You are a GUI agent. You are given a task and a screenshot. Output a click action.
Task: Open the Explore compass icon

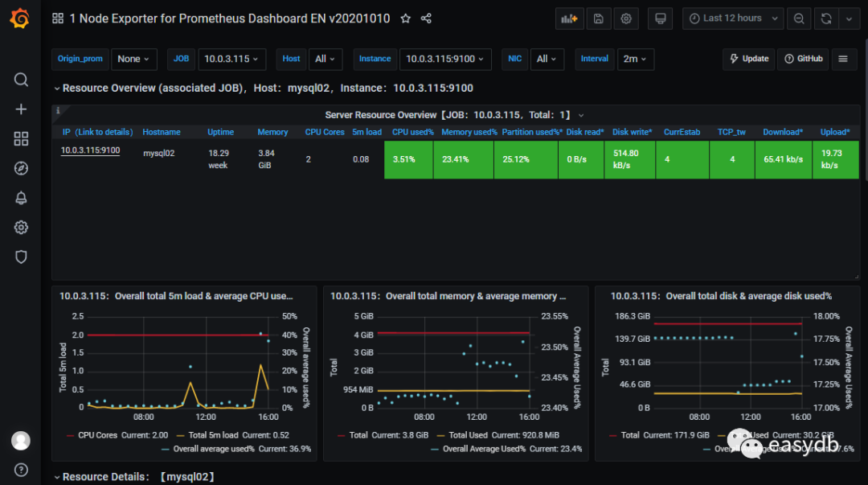click(22, 168)
